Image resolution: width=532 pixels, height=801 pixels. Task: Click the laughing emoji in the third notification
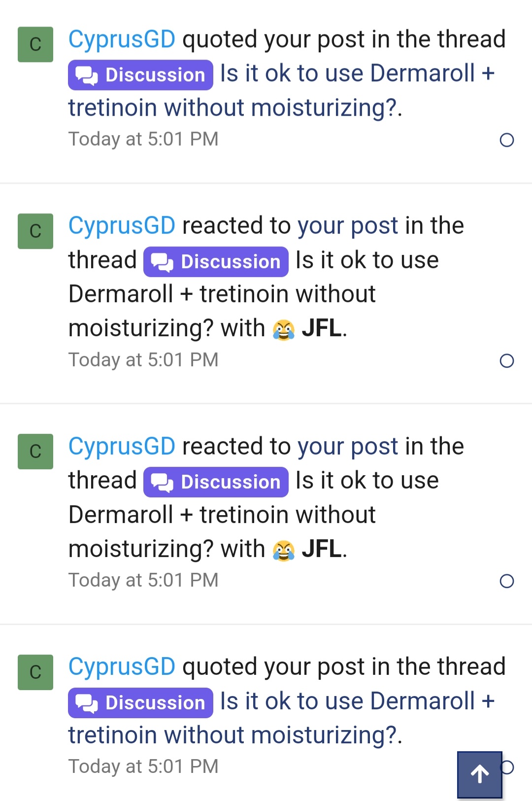(285, 549)
